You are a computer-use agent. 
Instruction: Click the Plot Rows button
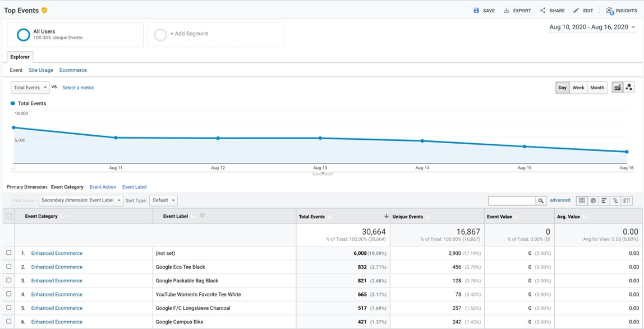[24, 200]
